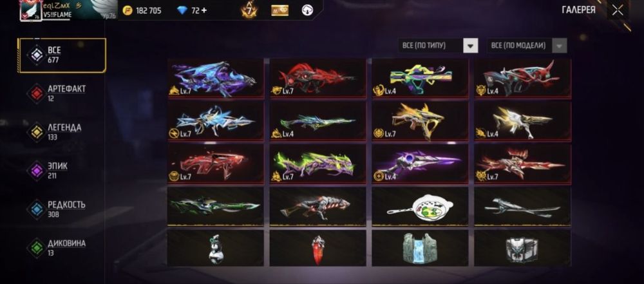The image size is (644, 284).
Task: Select the frying pan skin thumbnail
Action: pyautogui.click(x=420, y=206)
